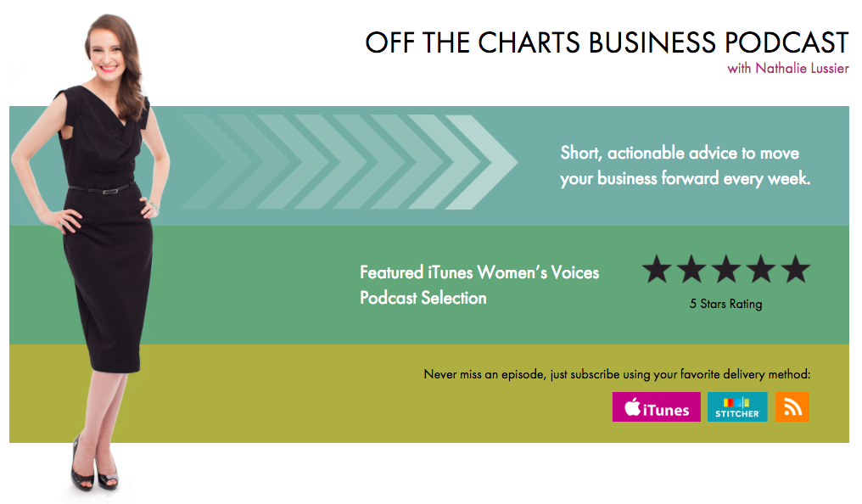
Task: Click the Off The Charts Business Podcast title
Action: pos(607,42)
